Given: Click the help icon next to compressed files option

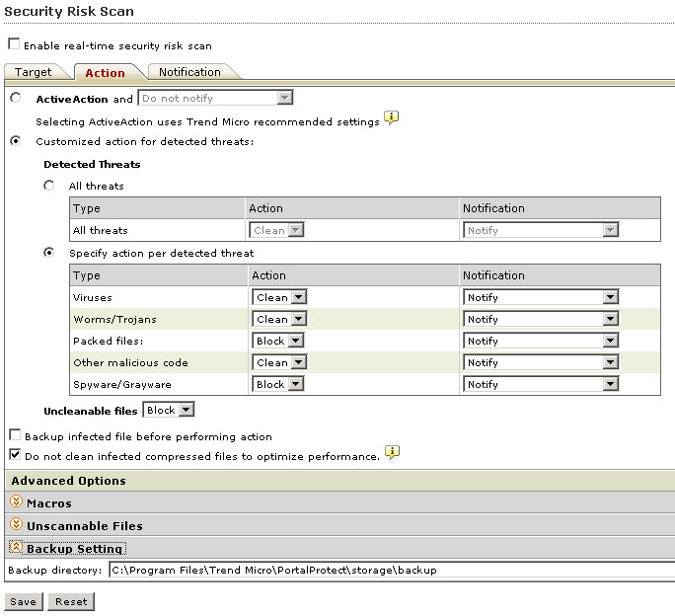Looking at the screenshot, I should [x=392, y=453].
